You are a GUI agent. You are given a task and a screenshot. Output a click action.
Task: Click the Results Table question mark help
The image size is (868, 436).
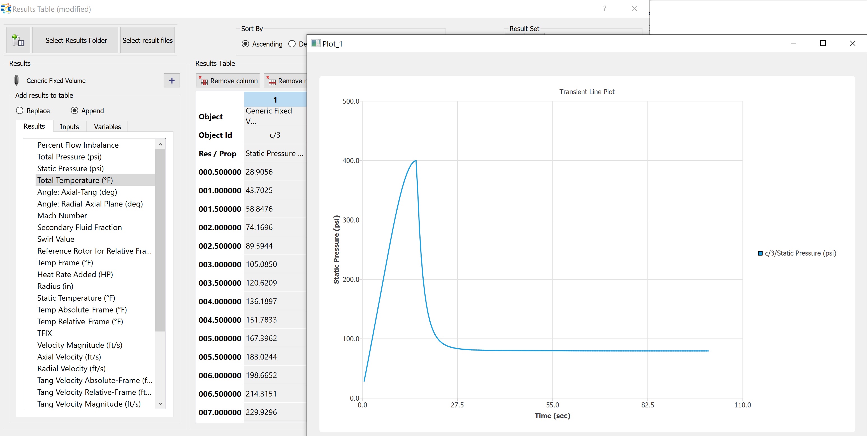click(x=605, y=9)
